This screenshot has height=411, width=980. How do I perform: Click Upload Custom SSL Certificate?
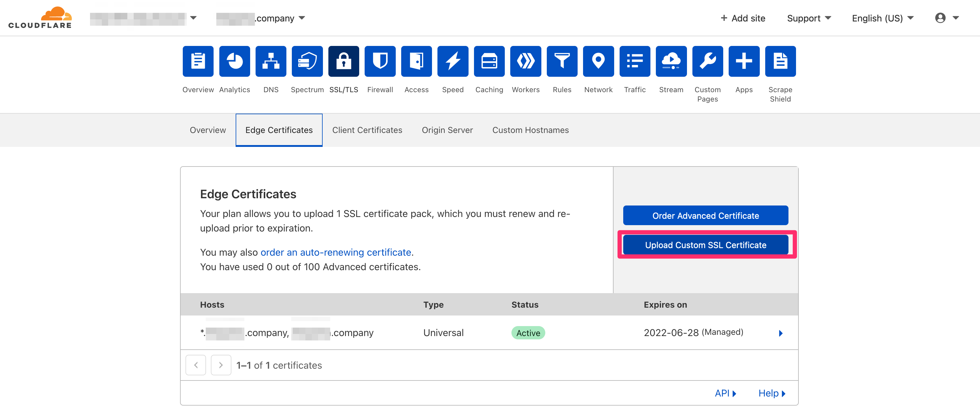pos(705,245)
